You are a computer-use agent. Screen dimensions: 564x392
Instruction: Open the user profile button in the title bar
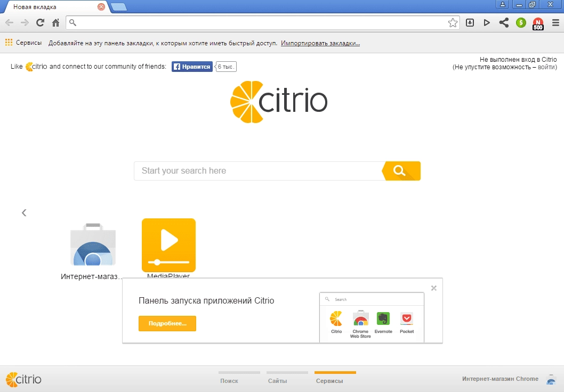[x=503, y=4]
